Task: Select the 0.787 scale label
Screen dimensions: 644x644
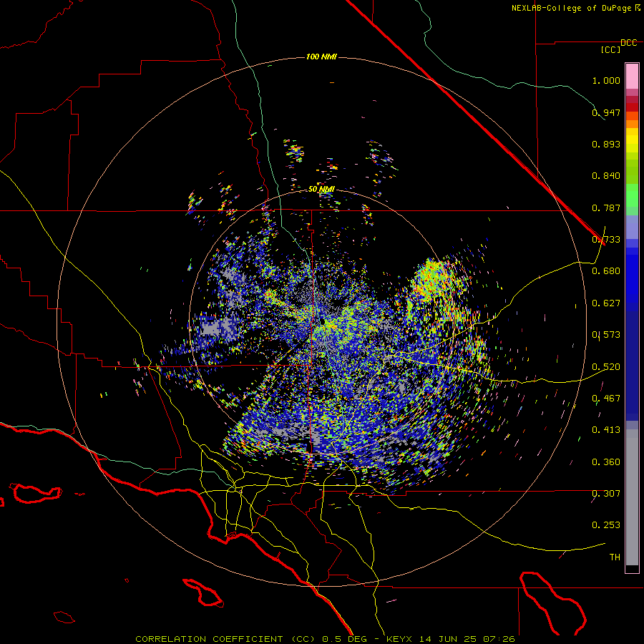Action: click(606, 208)
